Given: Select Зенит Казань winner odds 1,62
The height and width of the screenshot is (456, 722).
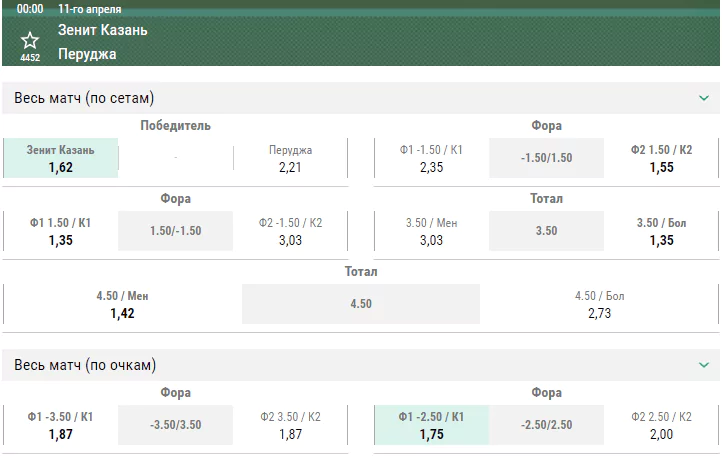Looking at the screenshot, I should coord(61,158).
